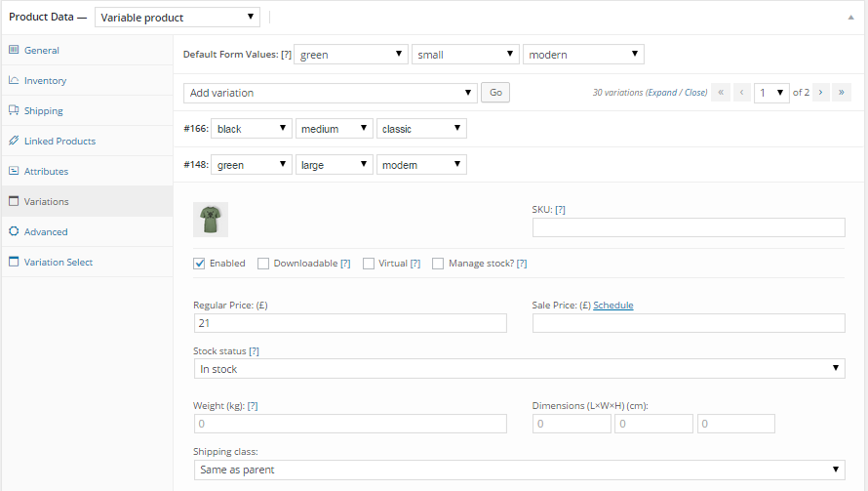Open the Variations tab

[x=46, y=201]
